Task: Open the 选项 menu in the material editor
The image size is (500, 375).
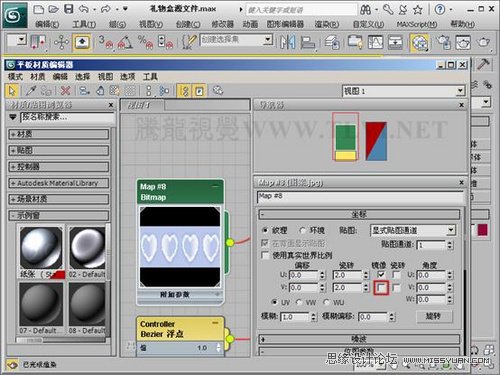Action: [x=128, y=77]
